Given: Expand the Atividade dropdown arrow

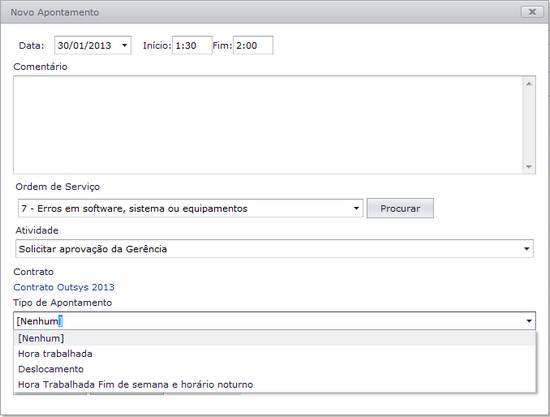Looking at the screenshot, I should tap(526, 249).
